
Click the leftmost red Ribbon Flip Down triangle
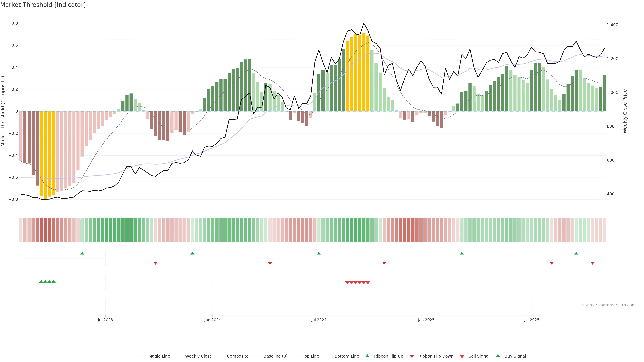155,263
